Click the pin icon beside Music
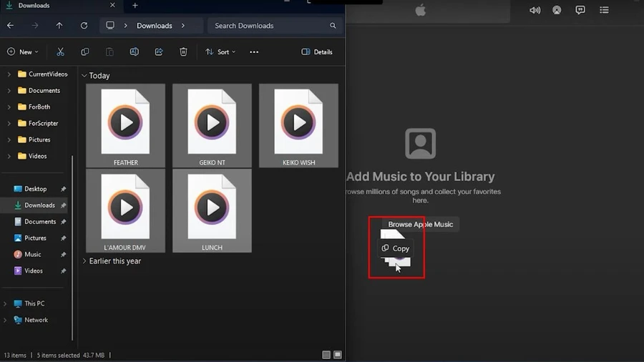Image resolution: width=644 pixels, height=362 pixels. (x=63, y=255)
